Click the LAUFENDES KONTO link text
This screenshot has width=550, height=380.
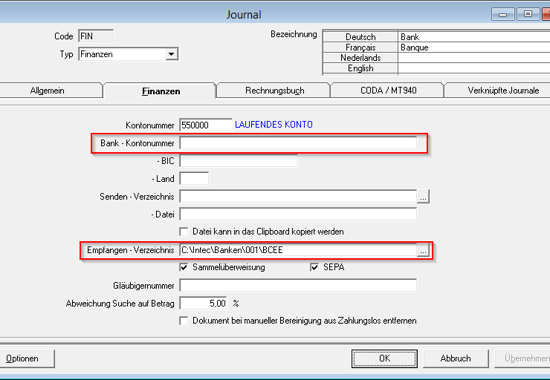click(x=274, y=125)
